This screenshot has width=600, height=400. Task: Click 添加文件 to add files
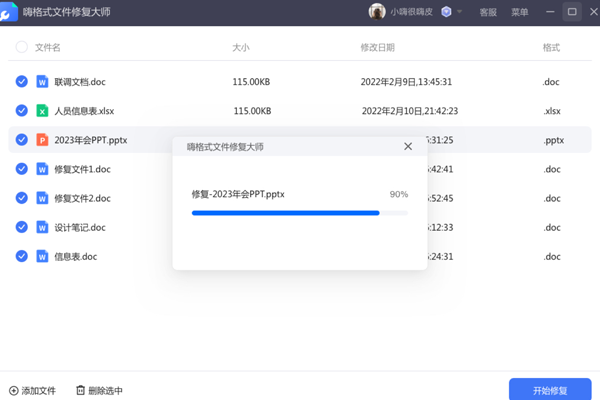tap(33, 390)
